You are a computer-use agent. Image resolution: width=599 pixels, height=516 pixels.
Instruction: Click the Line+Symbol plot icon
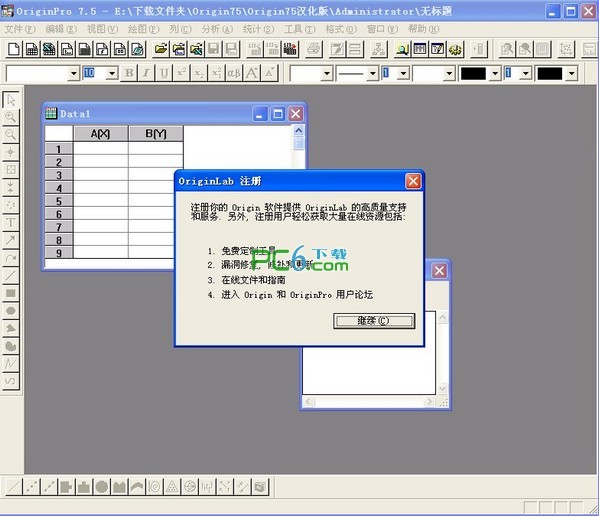(49, 487)
